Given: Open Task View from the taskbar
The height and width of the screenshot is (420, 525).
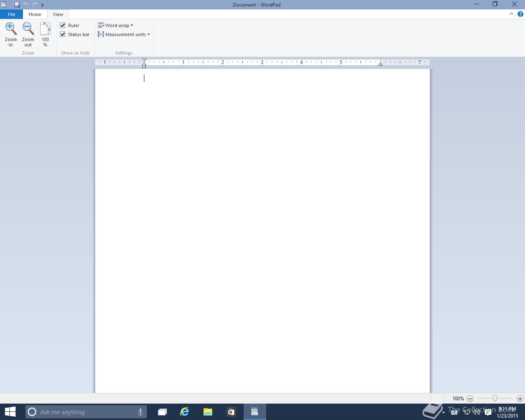Looking at the screenshot, I should click(x=162, y=412).
